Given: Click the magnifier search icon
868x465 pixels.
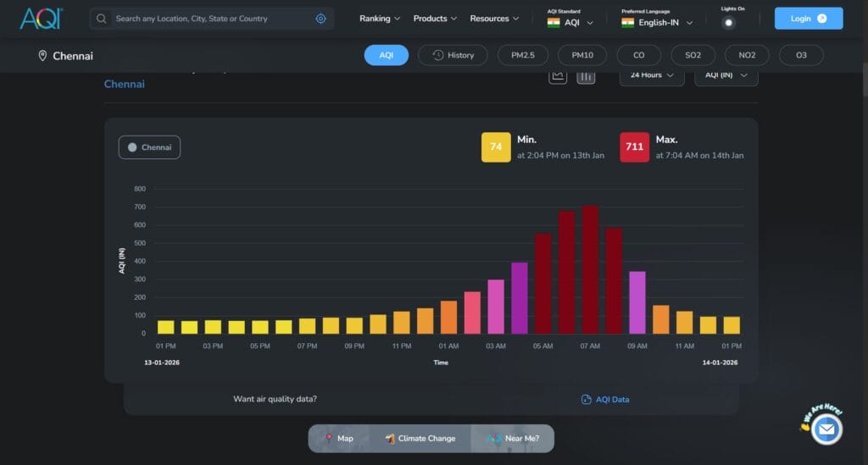Looking at the screenshot, I should click(102, 19).
